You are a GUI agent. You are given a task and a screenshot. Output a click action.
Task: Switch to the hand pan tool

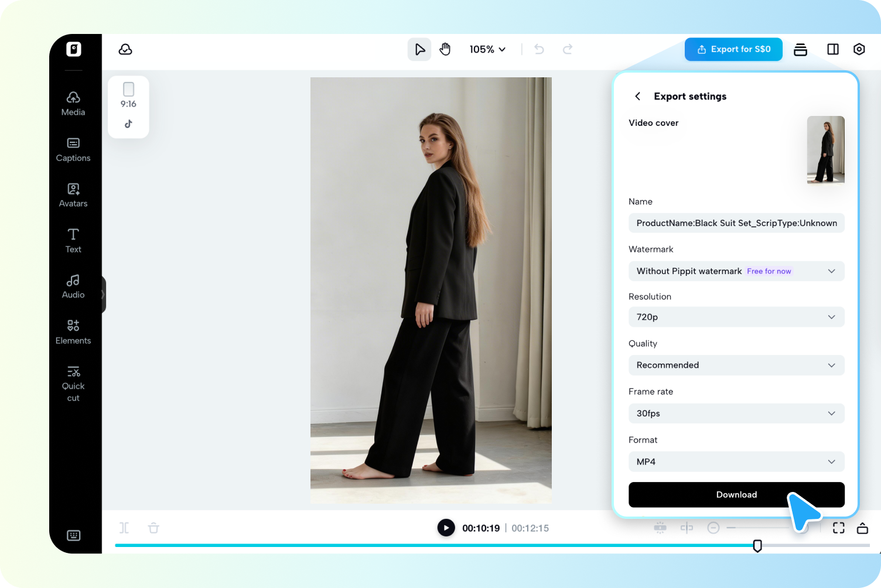(445, 49)
